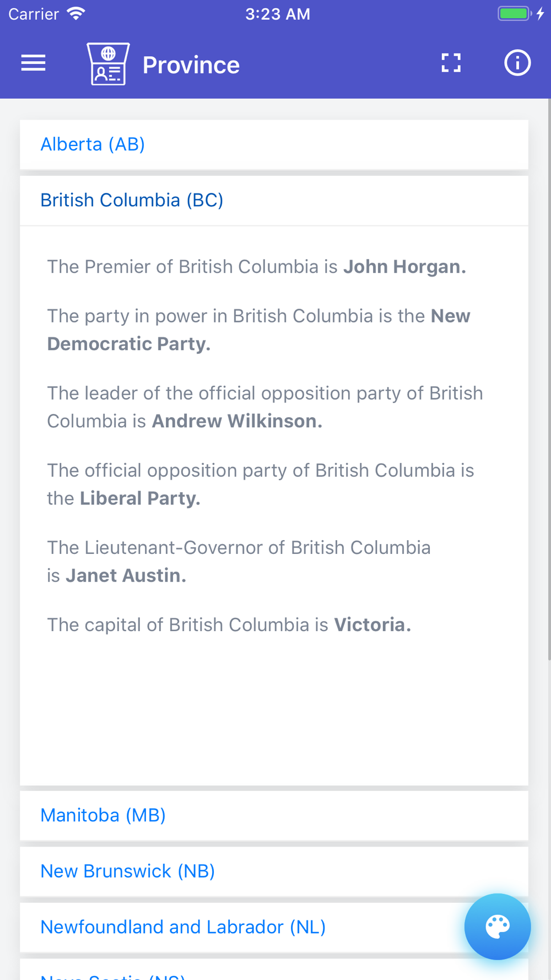
Task: Click the Lieutenant-Governor Janet Austin text
Action: (239, 561)
